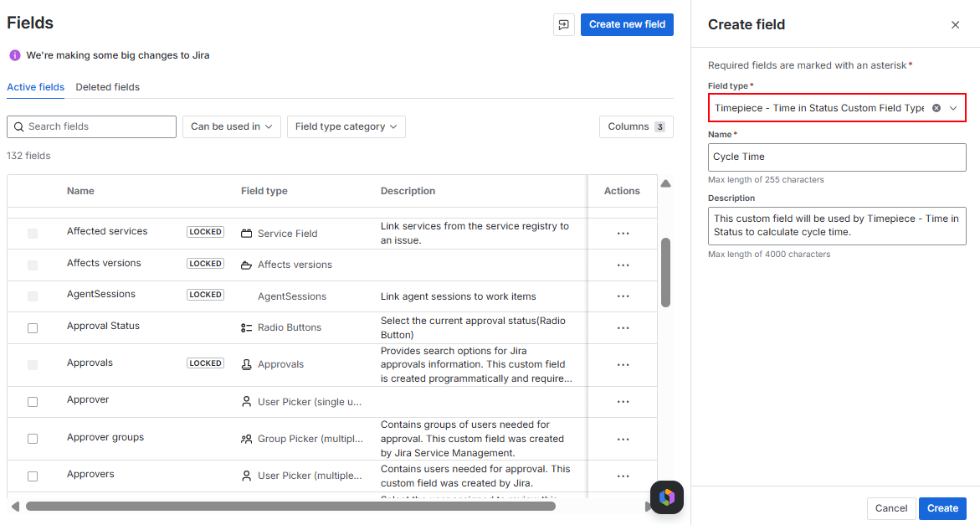
Task: Click the vertical scrollbar thumb of the fields table
Action: coord(665,272)
